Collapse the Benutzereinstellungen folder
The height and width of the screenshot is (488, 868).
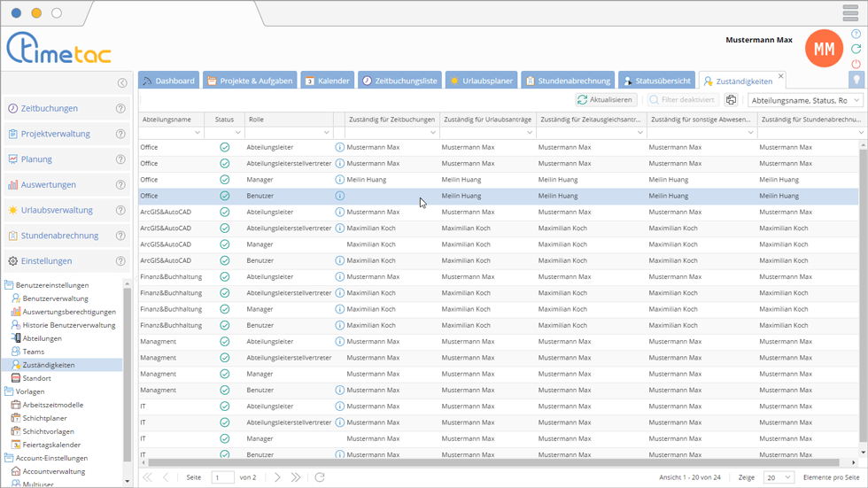click(x=9, y=285)
